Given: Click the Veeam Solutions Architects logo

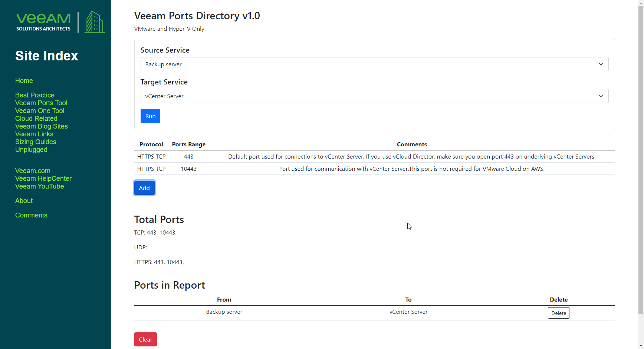Looking at the screenshot, I should click(60, 22).
